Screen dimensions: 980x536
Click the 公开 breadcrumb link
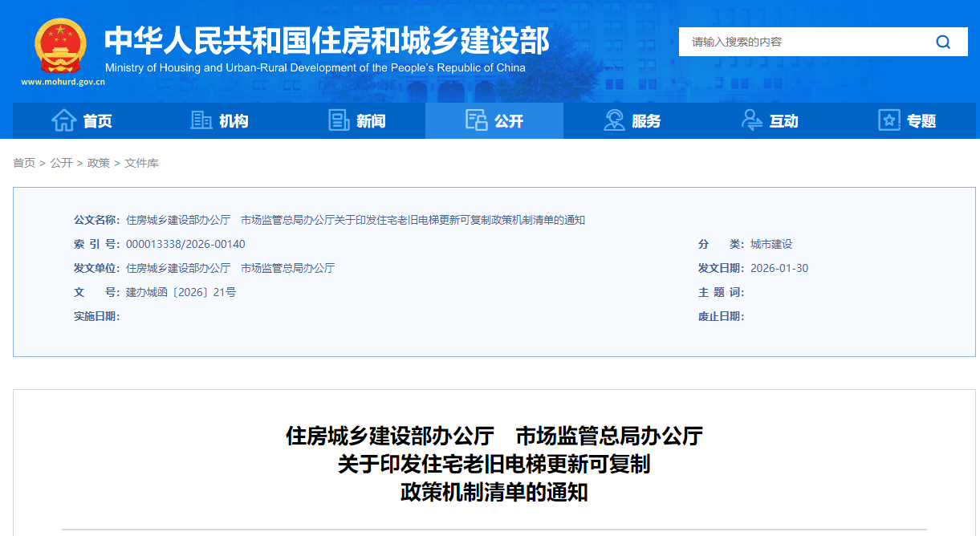point(62,163)
